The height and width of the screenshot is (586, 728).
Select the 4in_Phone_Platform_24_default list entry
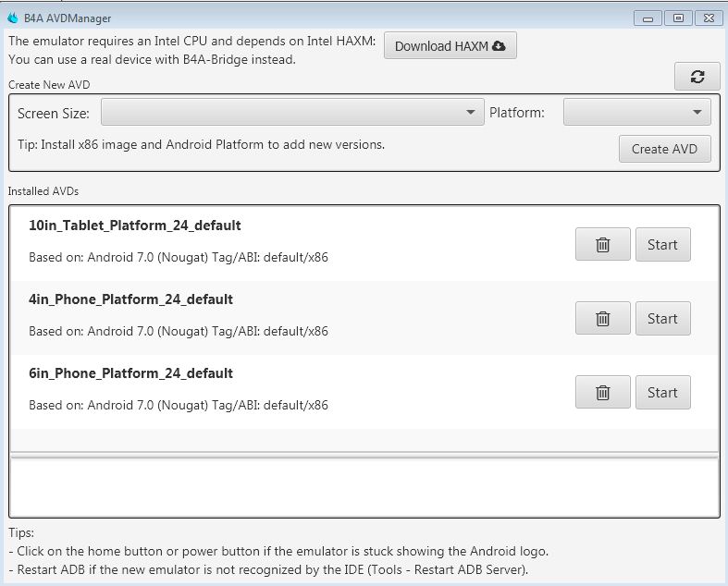tap(278, 316)
